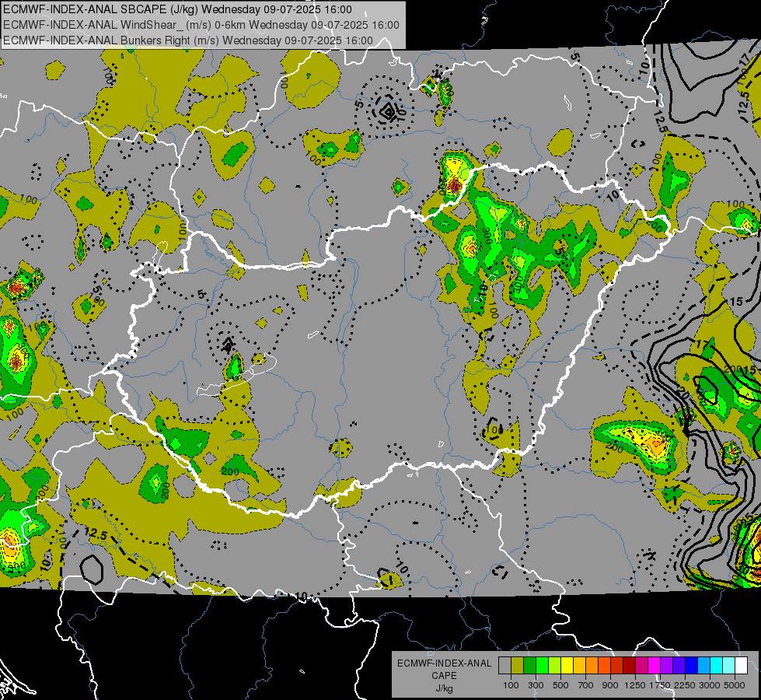
Task: Click the cyan swatch after 3000
Action: (x=716, y=666)
